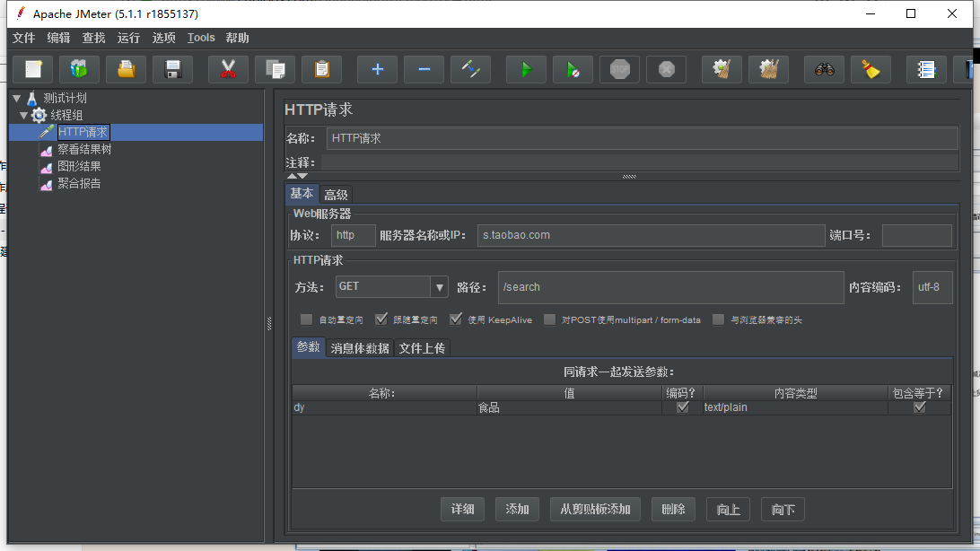Click the plus Expand All icon

pos(377,69)
